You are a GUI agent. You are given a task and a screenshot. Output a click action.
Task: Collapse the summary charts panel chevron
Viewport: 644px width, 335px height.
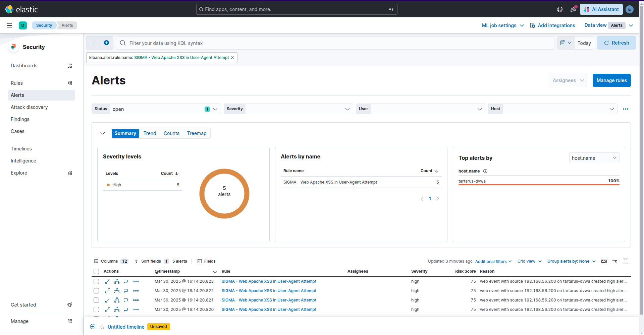click(x=103, y=133)
